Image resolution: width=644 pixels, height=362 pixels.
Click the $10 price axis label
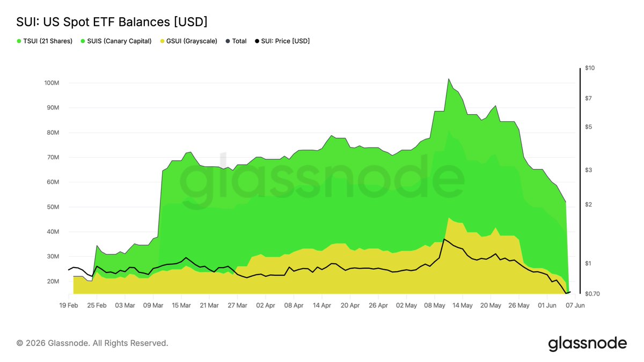coord(590,68)
